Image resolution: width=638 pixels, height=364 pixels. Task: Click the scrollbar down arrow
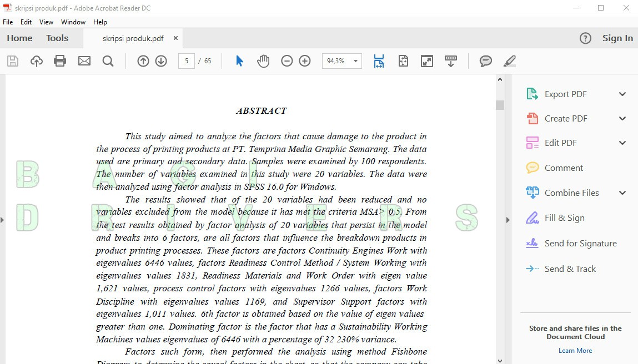tap(500, 360)
